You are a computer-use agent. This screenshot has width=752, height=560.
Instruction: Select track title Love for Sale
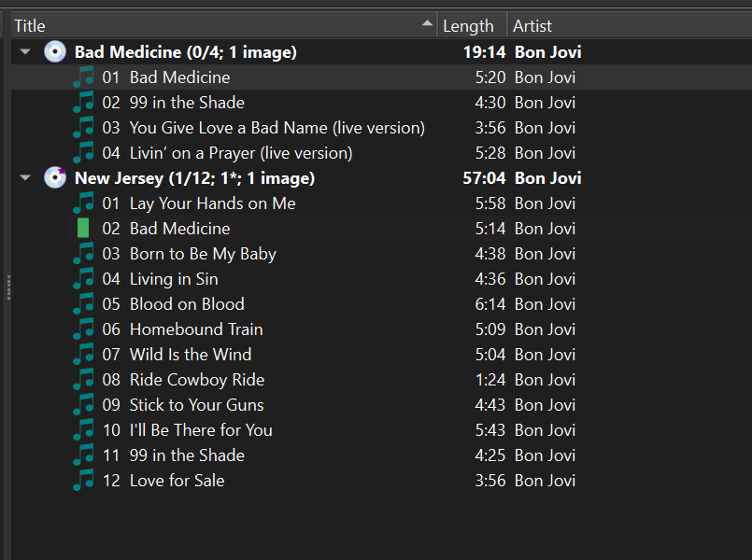click(177, 481)
